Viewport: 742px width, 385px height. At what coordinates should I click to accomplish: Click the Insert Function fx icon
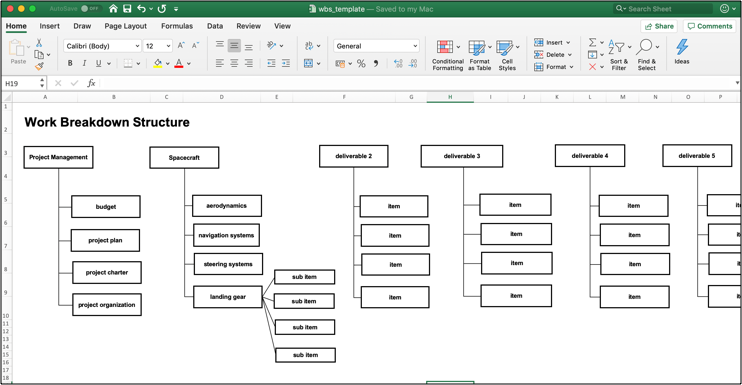click(x=91, y=83)
